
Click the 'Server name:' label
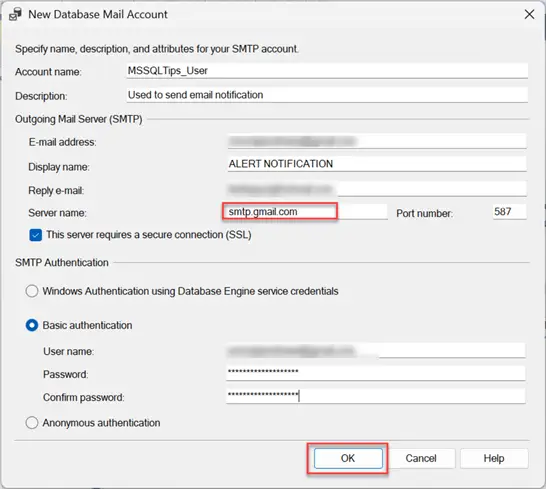click(x=57, y=213)
